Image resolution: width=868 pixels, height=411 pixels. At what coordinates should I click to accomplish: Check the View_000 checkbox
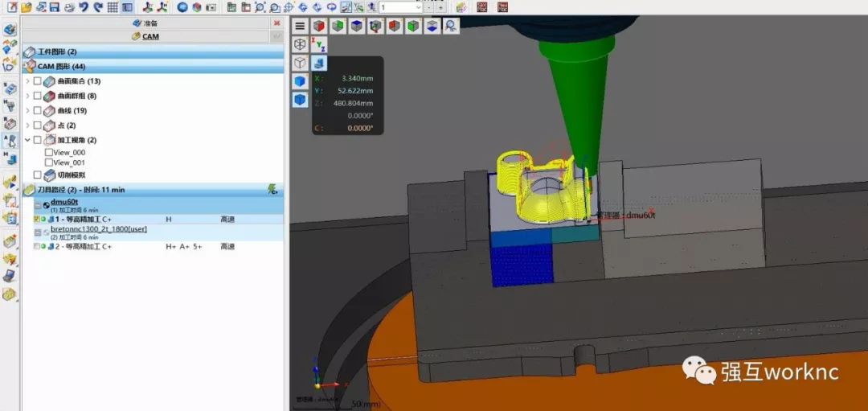click(49, 152)
